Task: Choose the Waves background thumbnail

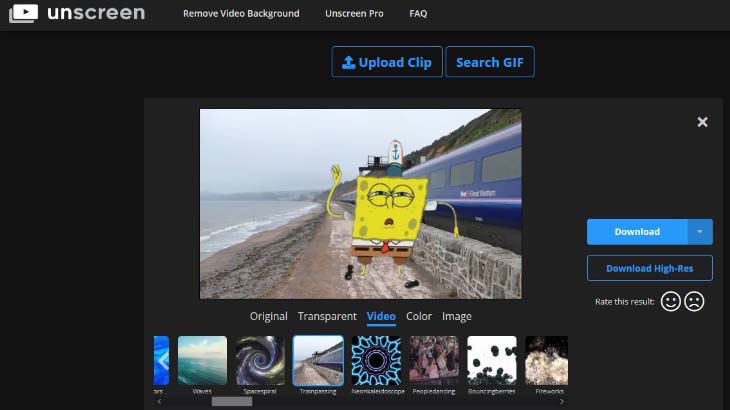Action: 203,361
